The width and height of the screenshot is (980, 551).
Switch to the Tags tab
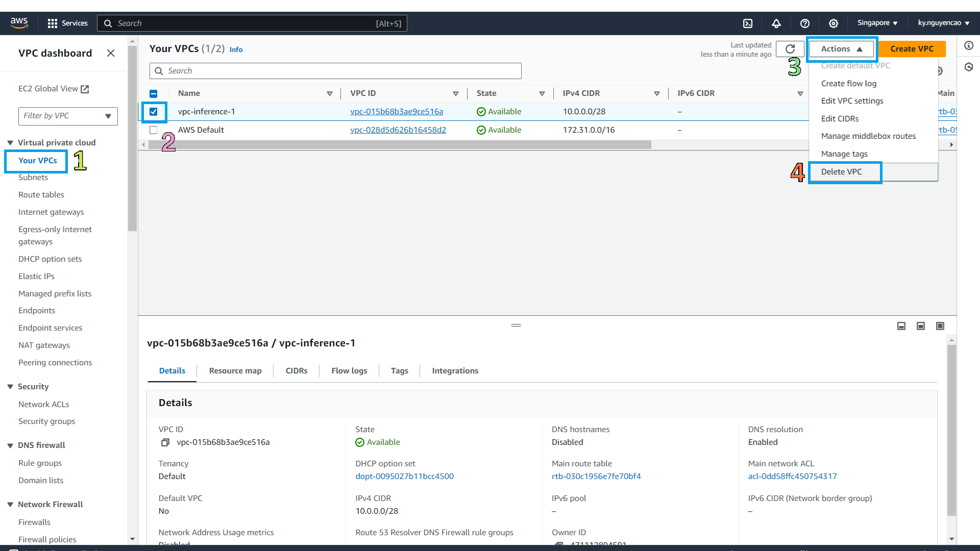click(x=400, y=371)
